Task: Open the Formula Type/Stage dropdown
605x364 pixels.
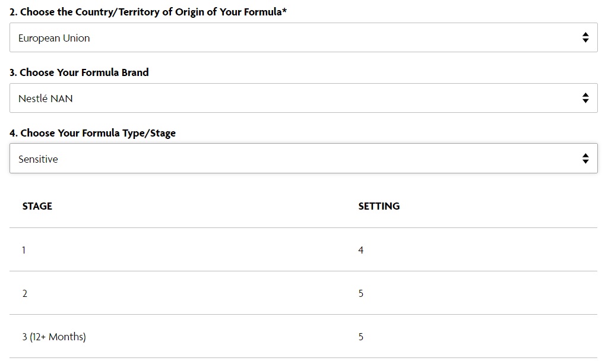Action: point(303,159)
